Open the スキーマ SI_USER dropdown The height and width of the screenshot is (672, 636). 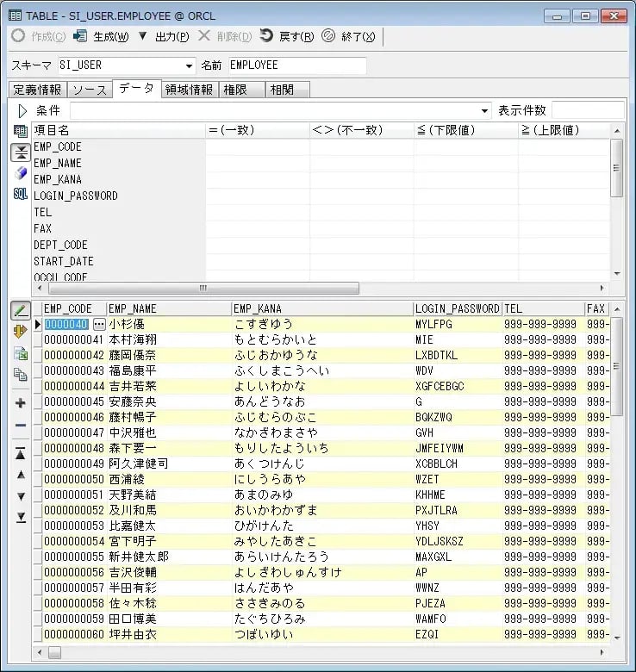(190, 66)
